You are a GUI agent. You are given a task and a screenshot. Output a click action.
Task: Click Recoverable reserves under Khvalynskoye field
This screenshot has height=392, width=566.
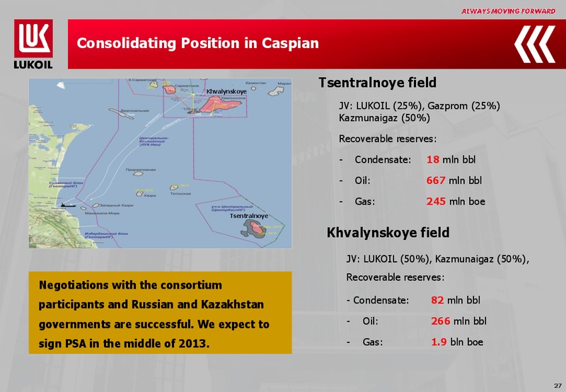tap(395, 277)
